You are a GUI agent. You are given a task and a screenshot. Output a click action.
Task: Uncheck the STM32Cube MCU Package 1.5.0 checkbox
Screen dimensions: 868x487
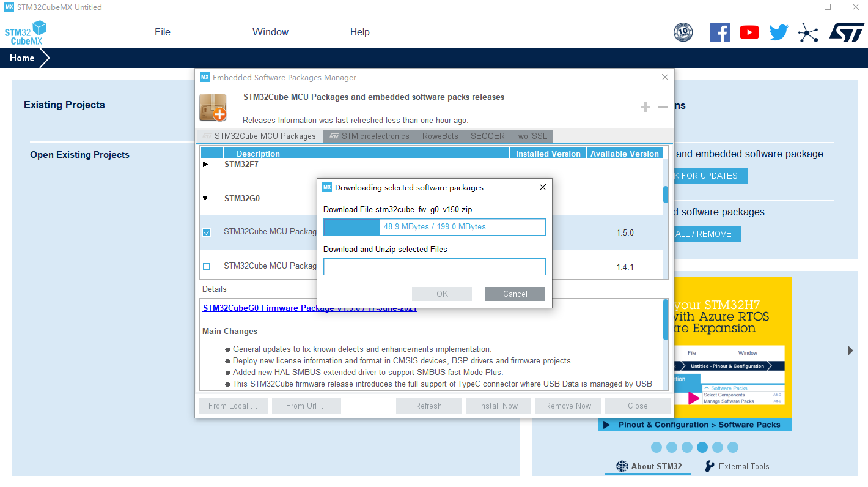tap(207, 232)
